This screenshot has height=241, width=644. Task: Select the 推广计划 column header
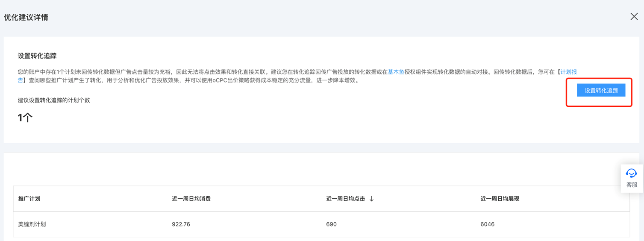pos(29,199)
